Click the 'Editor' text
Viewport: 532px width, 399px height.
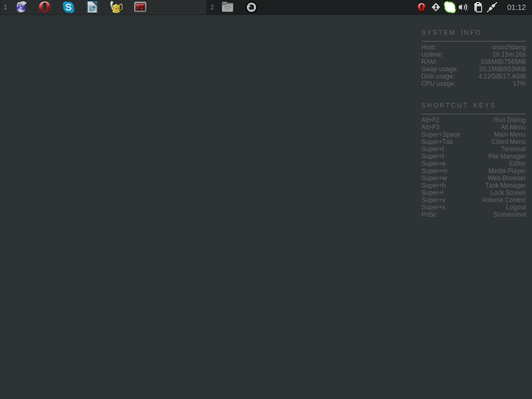517,164
